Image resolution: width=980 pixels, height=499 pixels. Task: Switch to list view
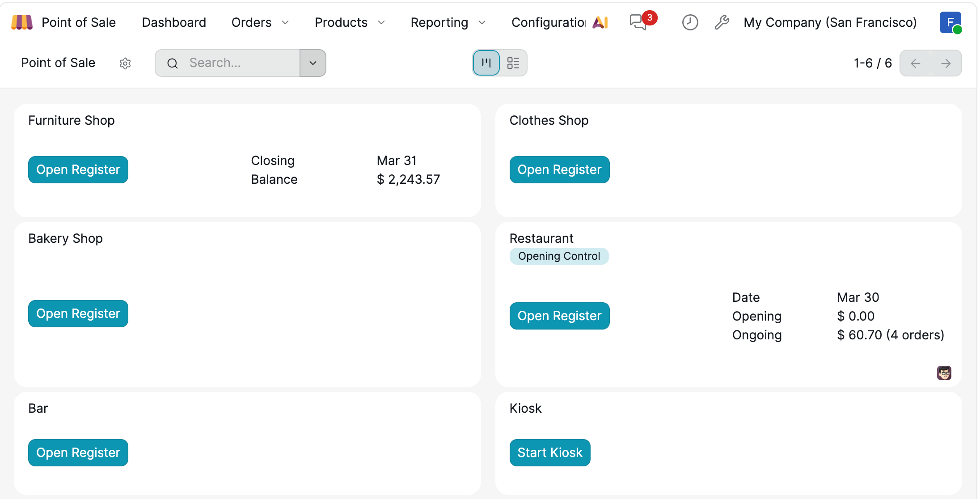[x=513, y=63]
